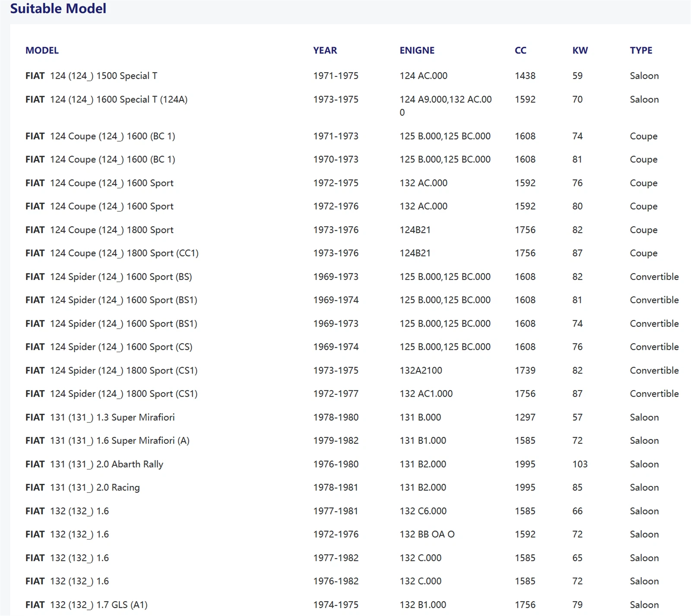The image size is (691, 616).
Task: Select 'FIAT 124 Spider (124_) 1600 Sport (BS)' model
Action: tap(108, 276)
